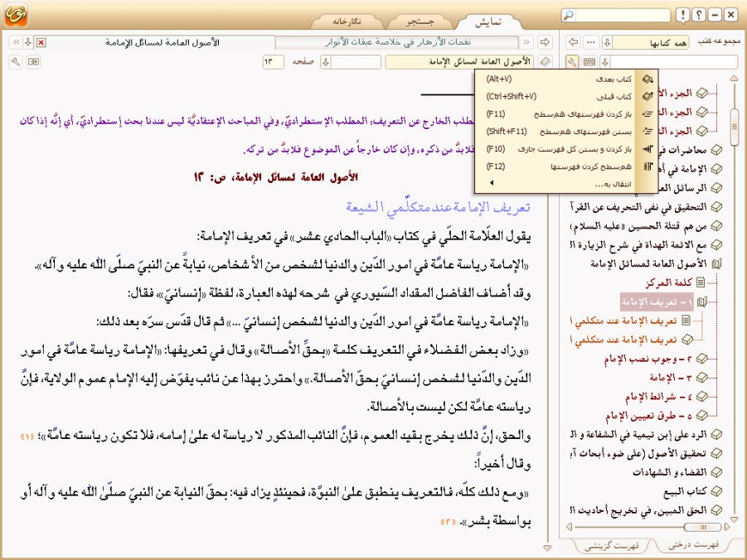Expand the انتقال به submenu arrow
Image resolution: width=747 pixels, height=560 pixels.
point(491,183)
